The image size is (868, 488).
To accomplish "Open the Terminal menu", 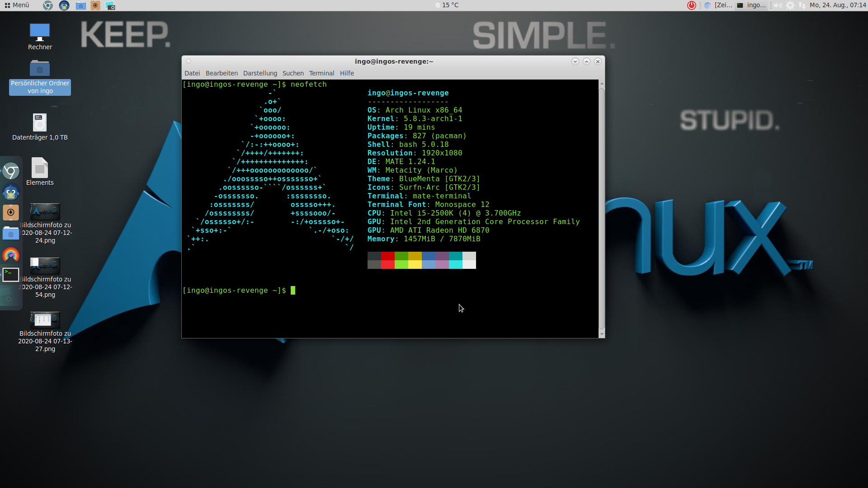I will pyautogui.click(x=321, y=73).
